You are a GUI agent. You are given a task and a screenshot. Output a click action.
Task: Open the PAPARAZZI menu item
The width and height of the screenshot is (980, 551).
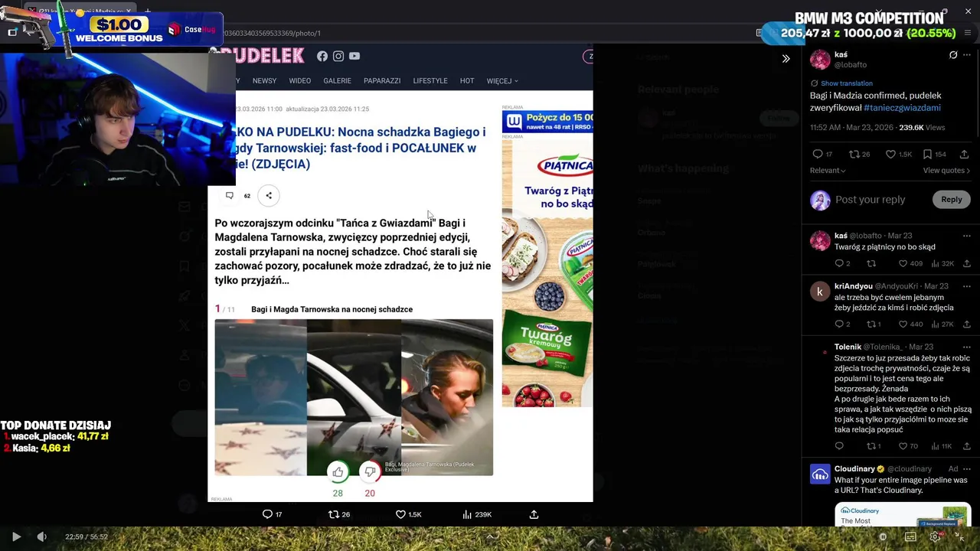pyautogui.click(x=382, y=80)
